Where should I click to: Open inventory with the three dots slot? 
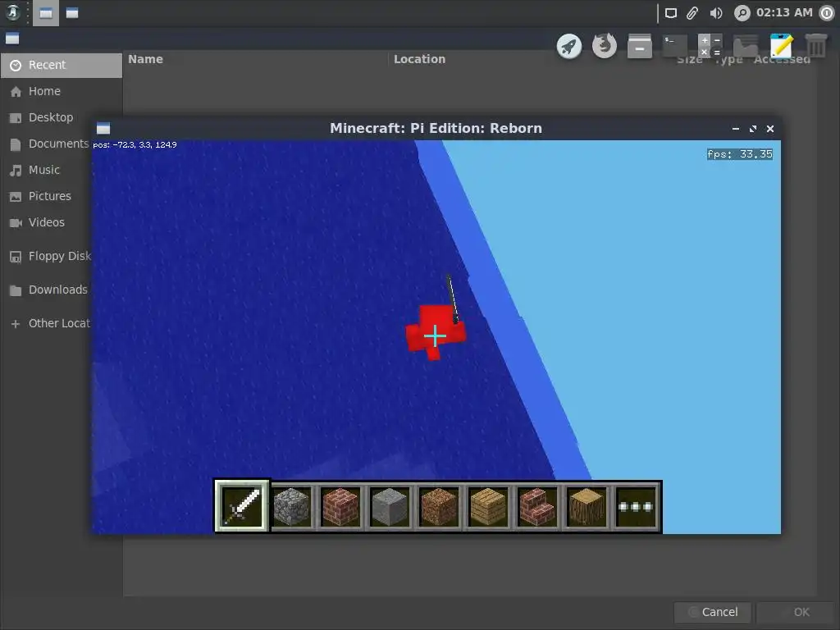click(x=636, y=505)
